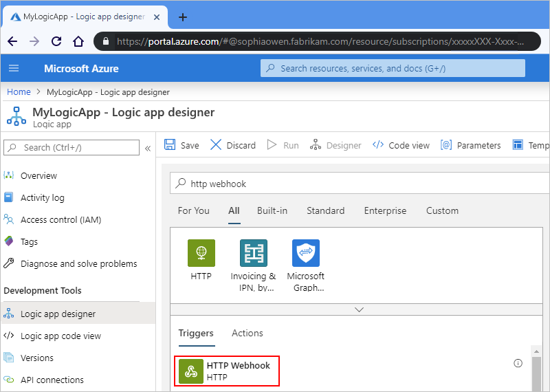Save the logic app
The height and width of the screenshot is (392, 550).
point(181,145)
